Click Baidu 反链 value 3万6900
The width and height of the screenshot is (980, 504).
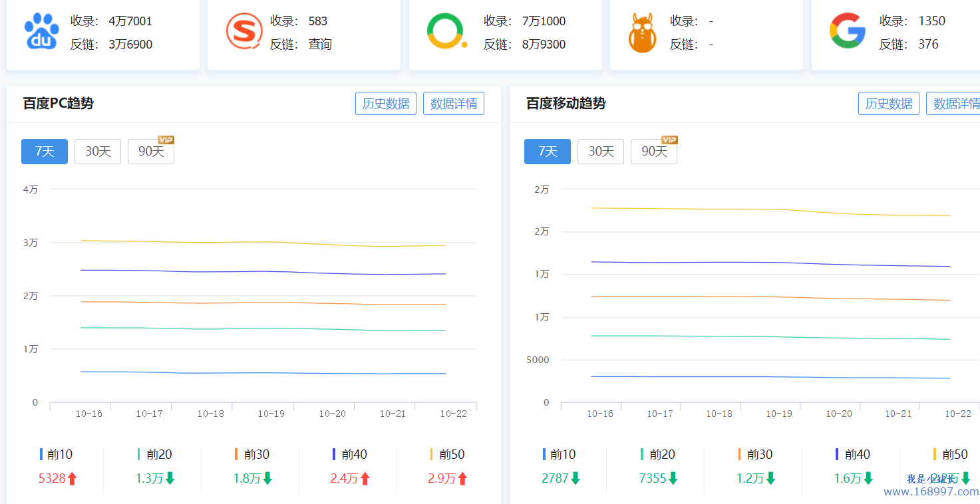[130, 45]
